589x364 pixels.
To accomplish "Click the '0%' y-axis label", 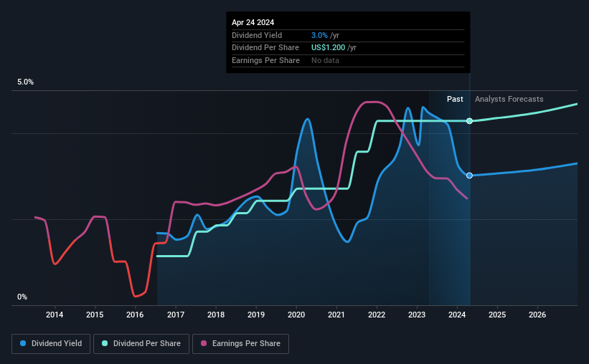I will [22, 297].
